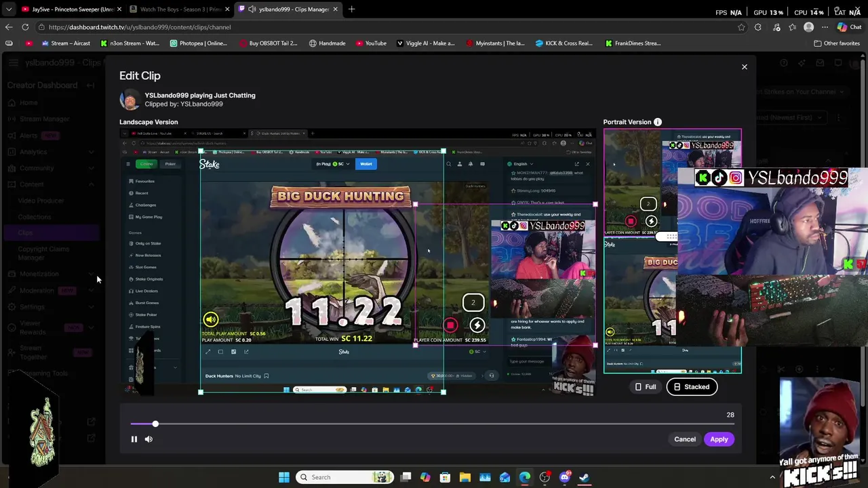
Task: Open Steam from taskbar
Action: click(x=585, y=477)
